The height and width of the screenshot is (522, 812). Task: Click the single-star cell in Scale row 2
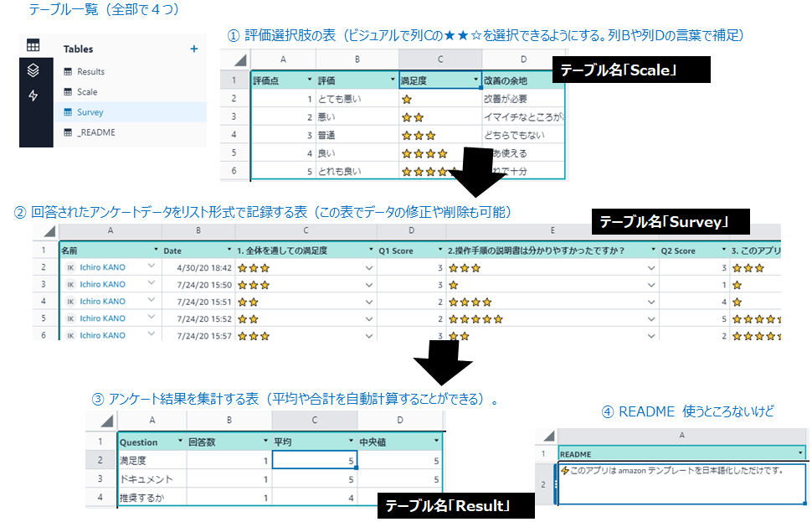440,99
